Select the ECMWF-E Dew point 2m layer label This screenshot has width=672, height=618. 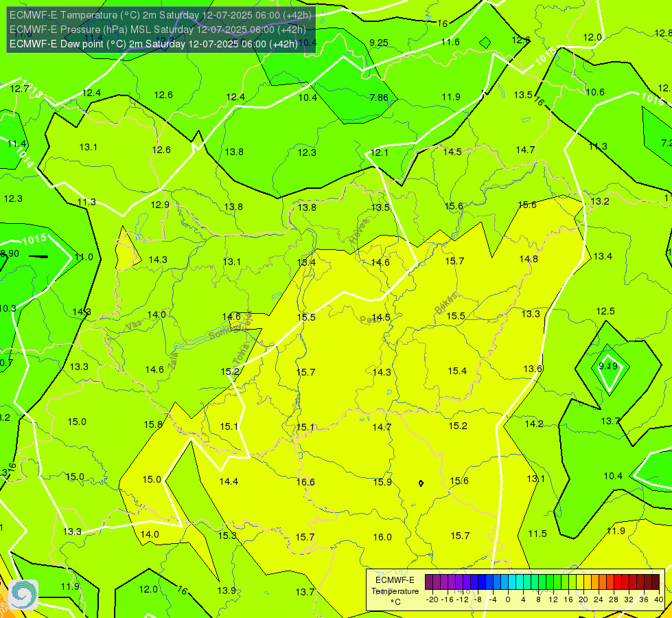[x=154, y=44]
